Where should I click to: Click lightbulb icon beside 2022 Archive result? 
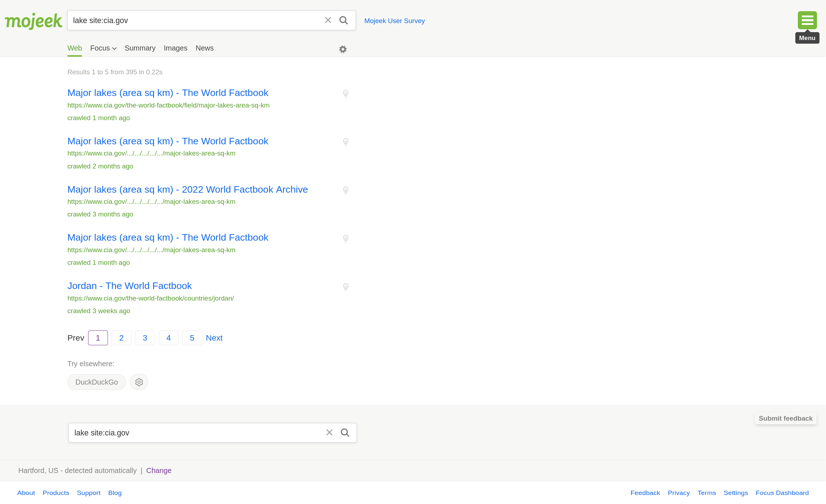pyautogui.click(x=345, y=190)
